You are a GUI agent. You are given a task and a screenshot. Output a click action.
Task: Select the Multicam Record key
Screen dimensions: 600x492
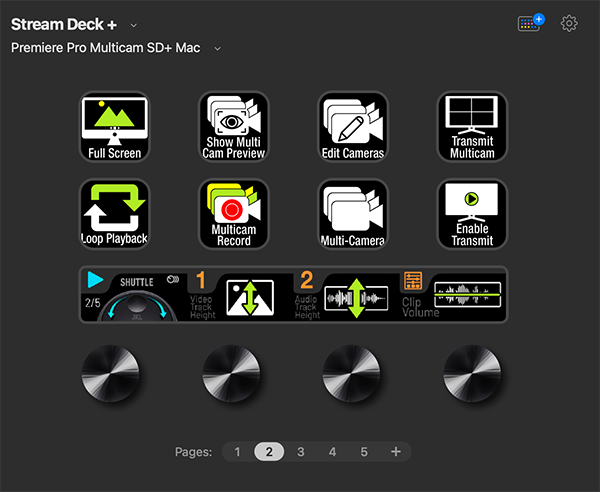tap(234, 214)
